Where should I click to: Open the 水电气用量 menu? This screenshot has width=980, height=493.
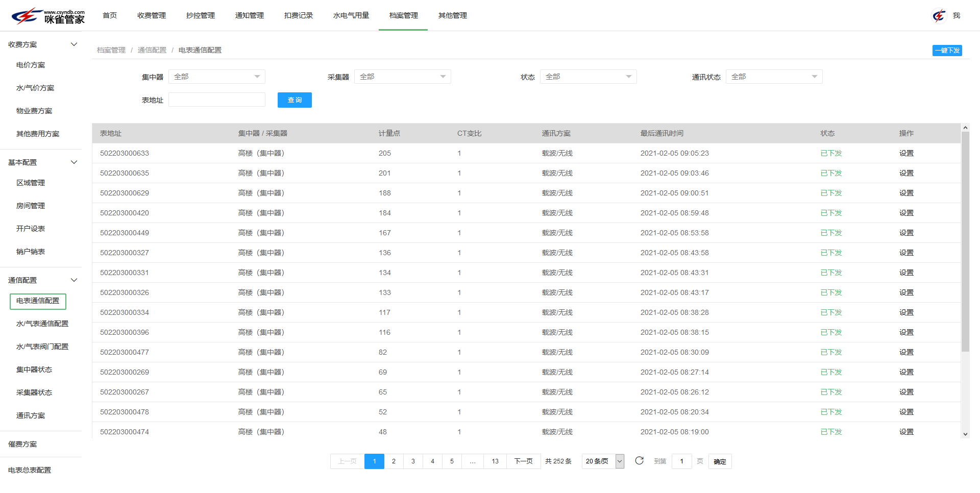(351, 15)
